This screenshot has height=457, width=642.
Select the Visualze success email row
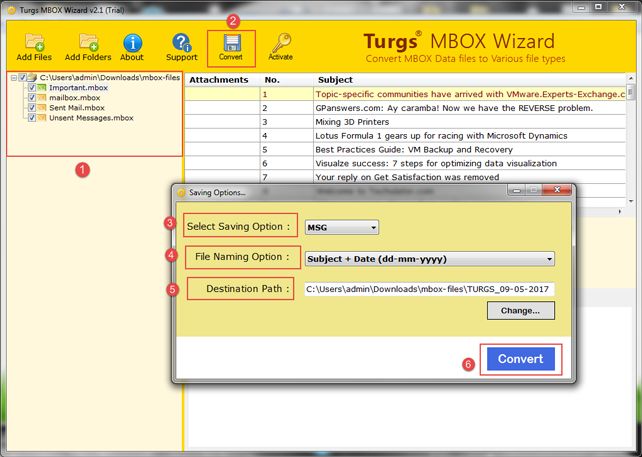[x=405, y=163]
